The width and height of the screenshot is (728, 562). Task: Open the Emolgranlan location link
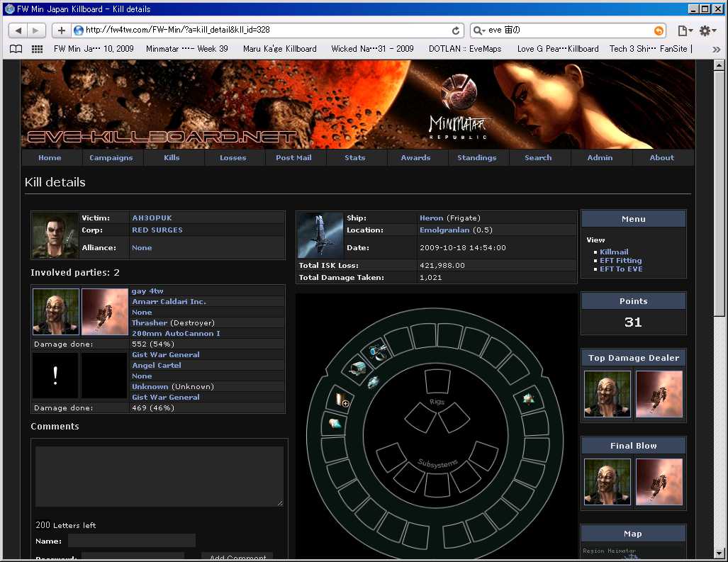[x=444, y=230]
